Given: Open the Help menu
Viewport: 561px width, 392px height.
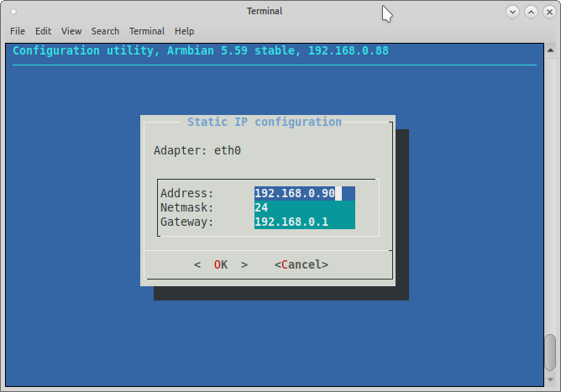Looking at the screenshot, I should point(184,31).
